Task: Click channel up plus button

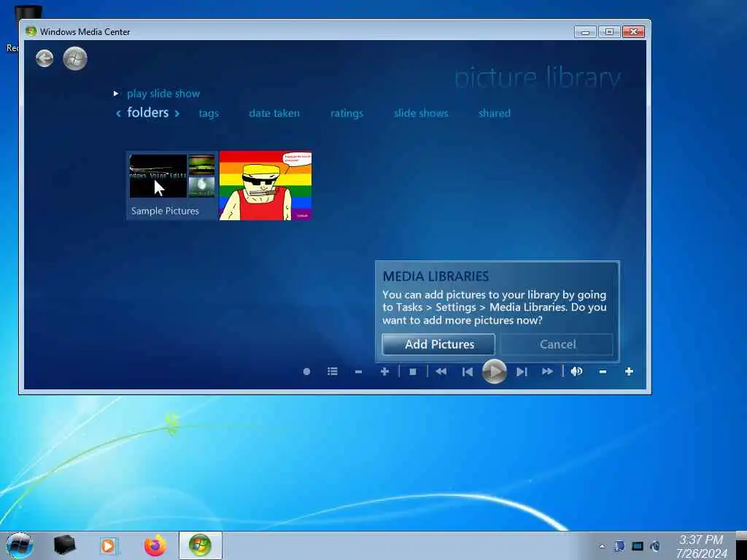Action: pyautogui.click(x=384, y=371)
